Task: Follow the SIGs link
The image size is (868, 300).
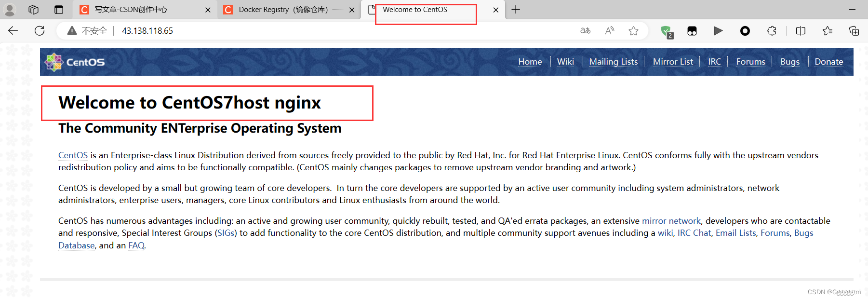Action: point(226,233)
